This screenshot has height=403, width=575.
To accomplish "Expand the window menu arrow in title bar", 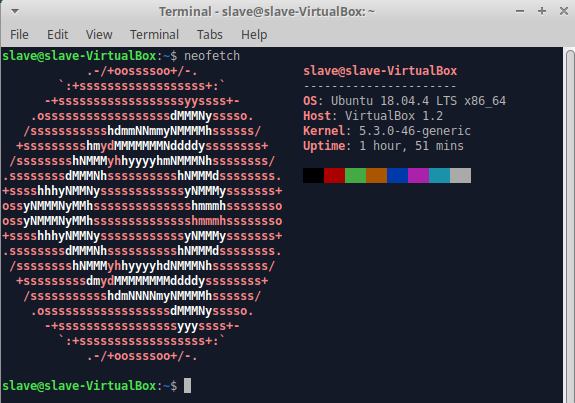I will pos(15,11).
